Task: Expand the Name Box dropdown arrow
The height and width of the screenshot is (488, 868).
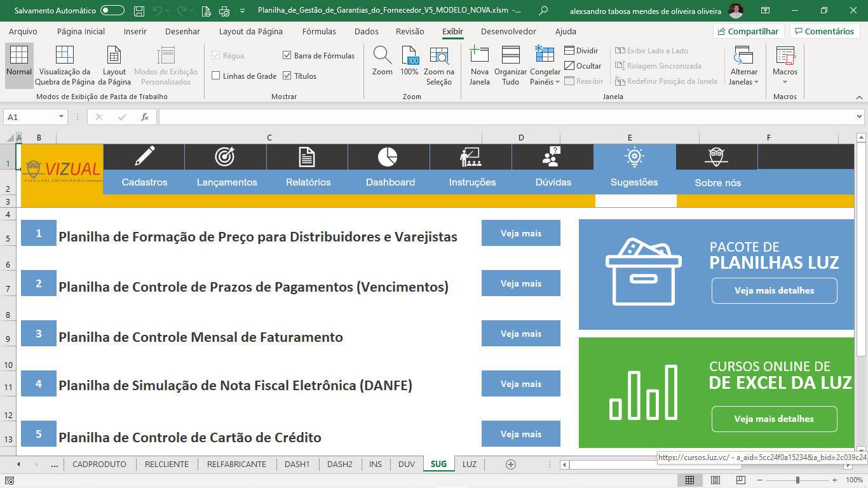Action: pos(61,117)
